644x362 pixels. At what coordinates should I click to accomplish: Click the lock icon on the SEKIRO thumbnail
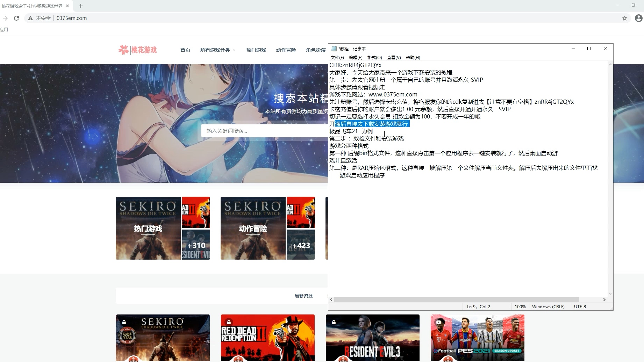point(124,321)
